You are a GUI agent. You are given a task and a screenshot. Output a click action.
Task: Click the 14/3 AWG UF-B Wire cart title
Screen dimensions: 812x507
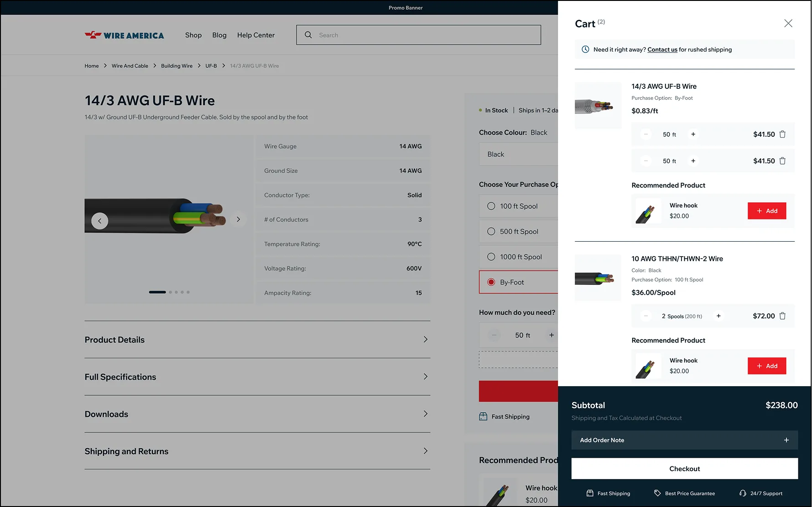(664, 86)
